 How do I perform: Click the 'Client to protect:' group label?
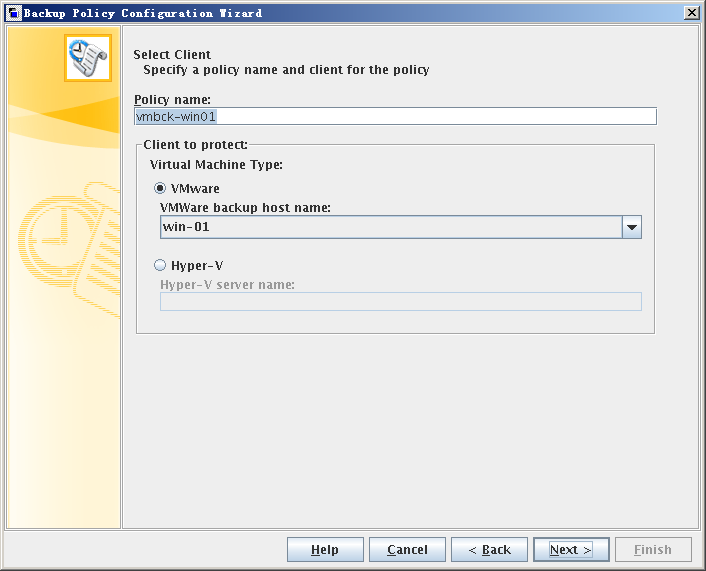click(195, 145)
